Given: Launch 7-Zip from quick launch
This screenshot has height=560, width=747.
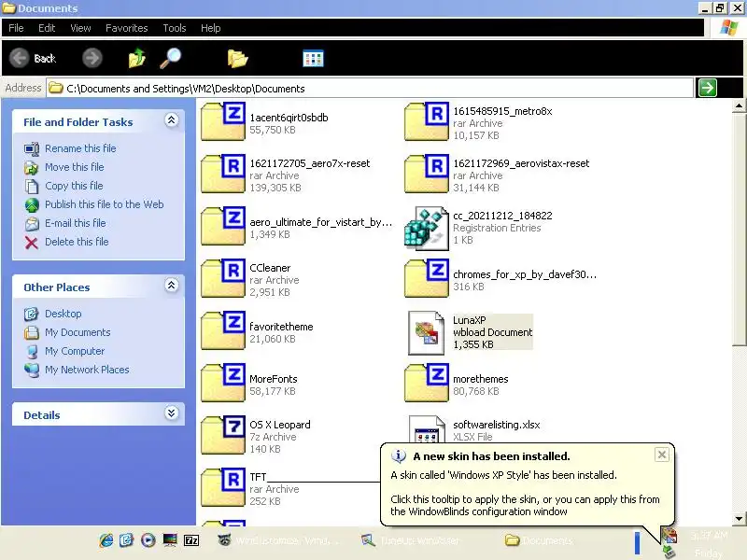Looking at the screenshot, I should (x=191, y=540).
